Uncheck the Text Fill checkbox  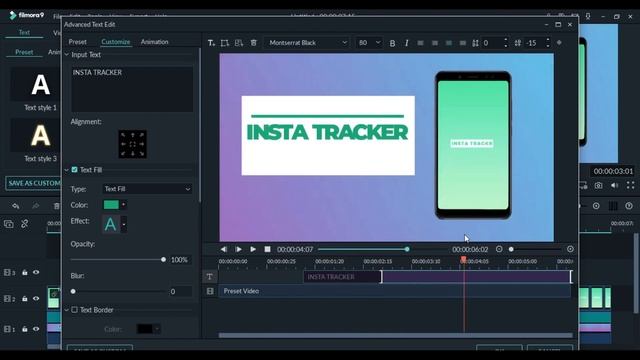[x=74, y=169]
